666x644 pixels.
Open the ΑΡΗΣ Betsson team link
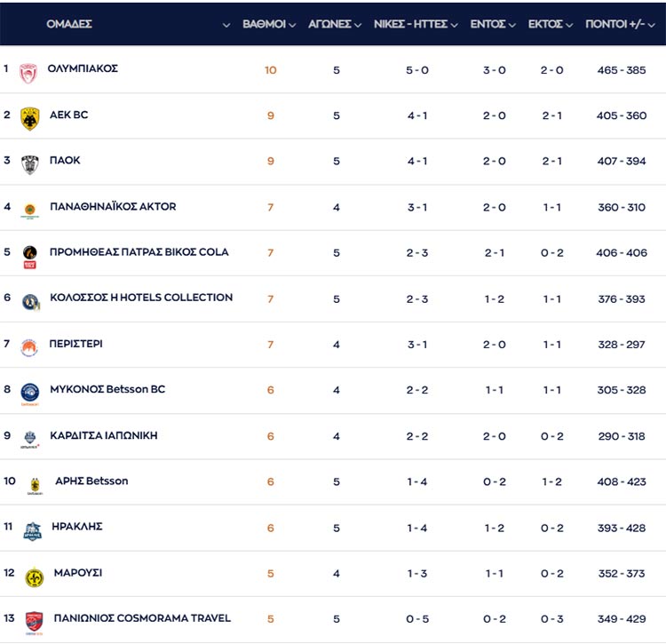coord(91,481)
